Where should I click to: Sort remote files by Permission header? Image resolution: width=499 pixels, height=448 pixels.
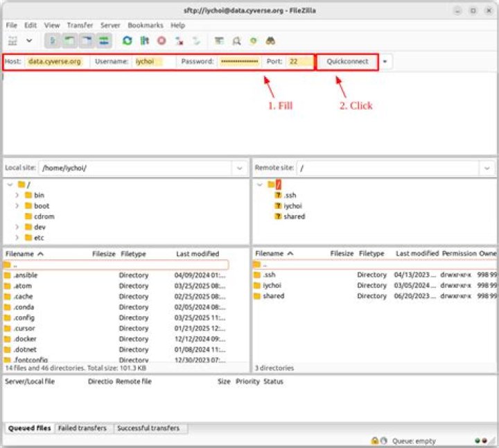coord(459,253)
